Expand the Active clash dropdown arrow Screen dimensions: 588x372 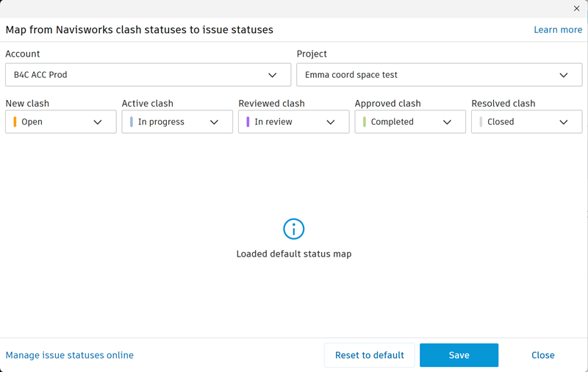click(x=215, y=122)
